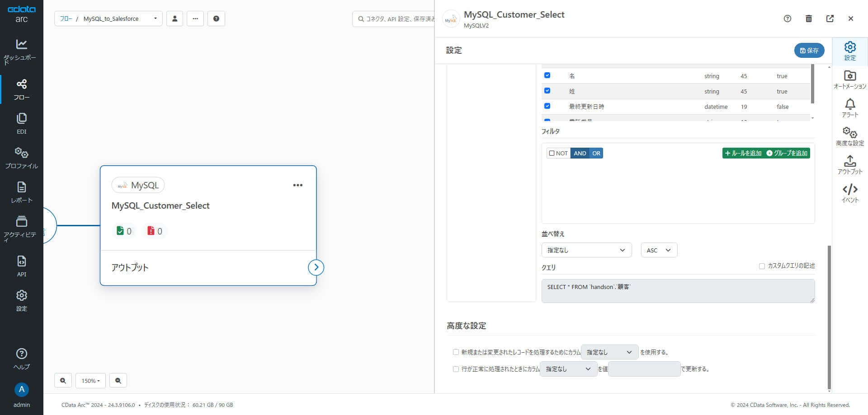Open column dropdown for changed records

coord(609,352)
